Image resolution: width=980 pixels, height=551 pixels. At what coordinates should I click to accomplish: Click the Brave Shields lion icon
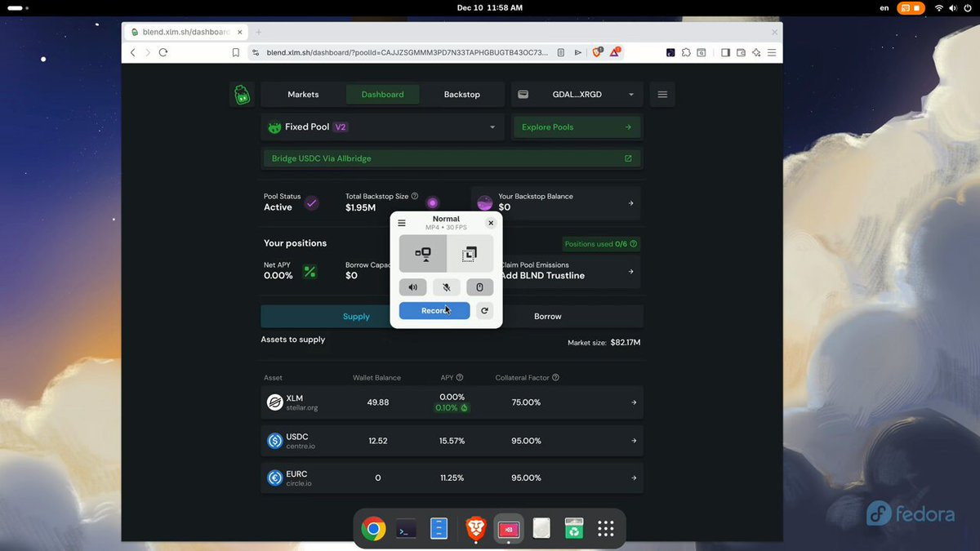click(x=597, y=52)
